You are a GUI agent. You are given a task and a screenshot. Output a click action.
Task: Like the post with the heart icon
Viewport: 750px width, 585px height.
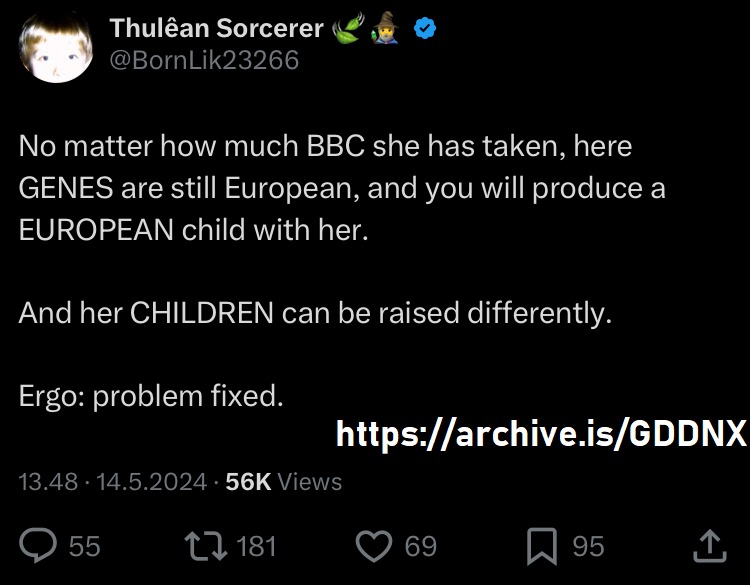[374, 546]
